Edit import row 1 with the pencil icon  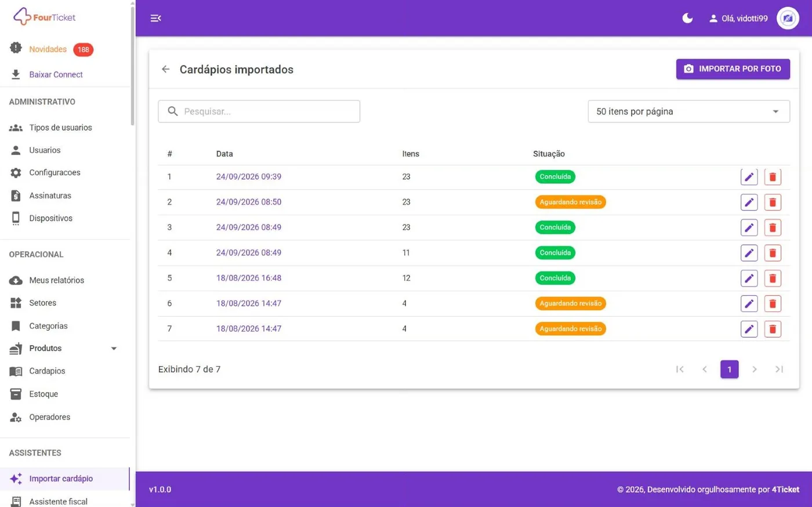coord(749,177)
